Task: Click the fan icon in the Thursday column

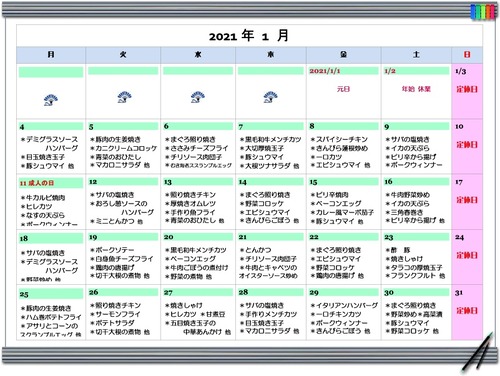Action: click(x=270, y=97)
